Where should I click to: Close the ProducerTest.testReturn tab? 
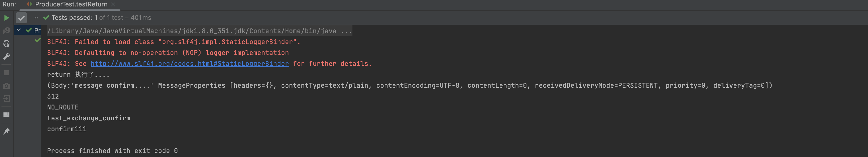(113, 4)
